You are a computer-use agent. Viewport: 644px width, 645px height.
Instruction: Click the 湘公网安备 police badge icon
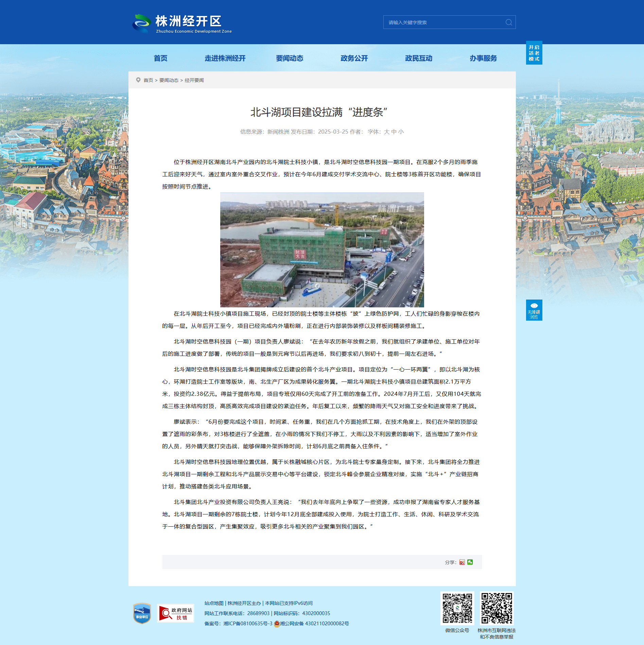coord(277,623)
